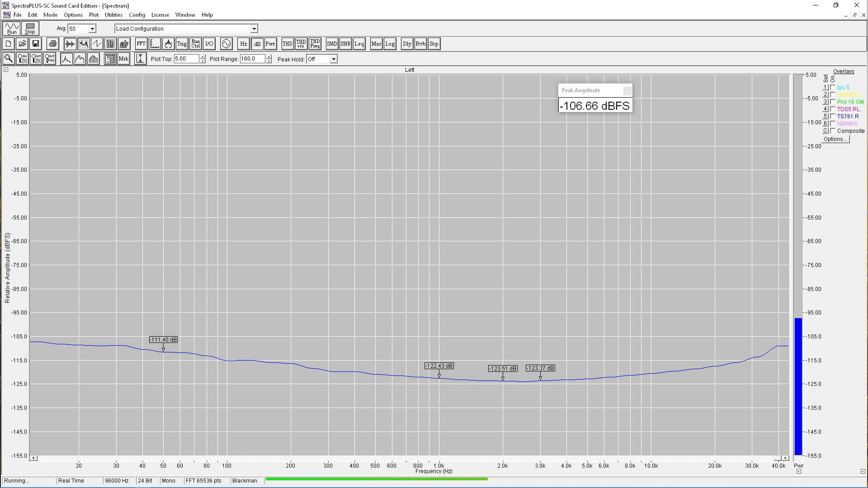The image size is (868, 488).
Task: Click the Run button
Action: coord(12,28)
